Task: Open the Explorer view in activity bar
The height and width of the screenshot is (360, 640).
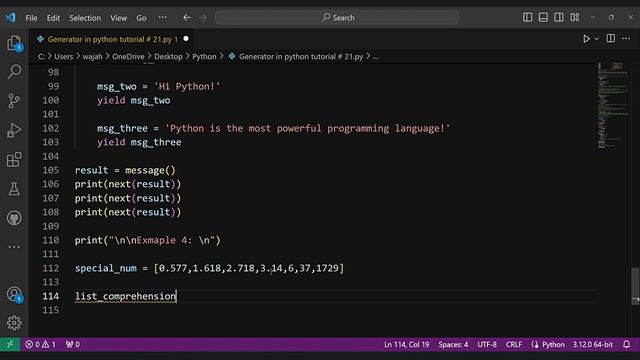Action: tap(14, 43)
